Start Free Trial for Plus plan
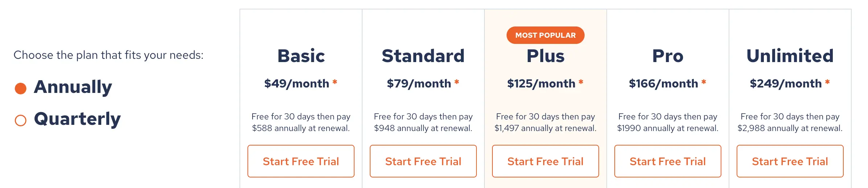Image resolution: width=868 pixels, height=188 pixels. (545, 161)
